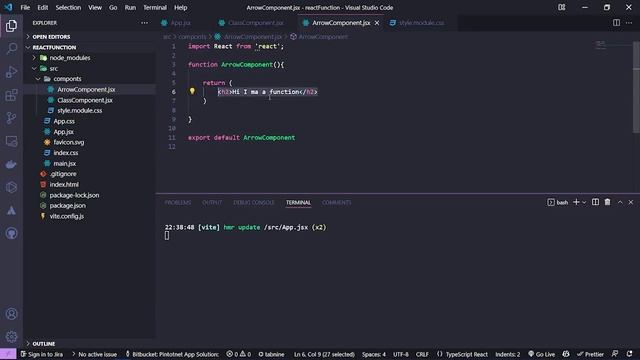
Task: Click the lightbulb code action on line 6
Action: coord(192,91)
